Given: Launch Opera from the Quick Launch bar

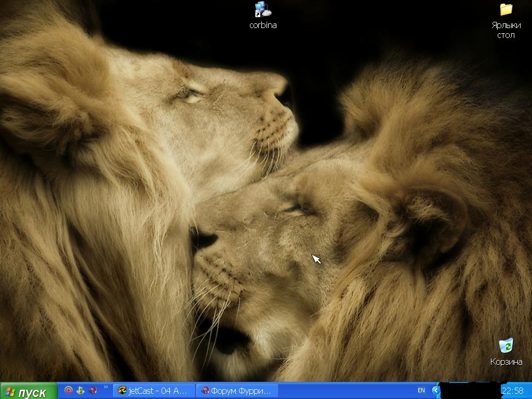Looking at the screenshot, I should point(94,390).
